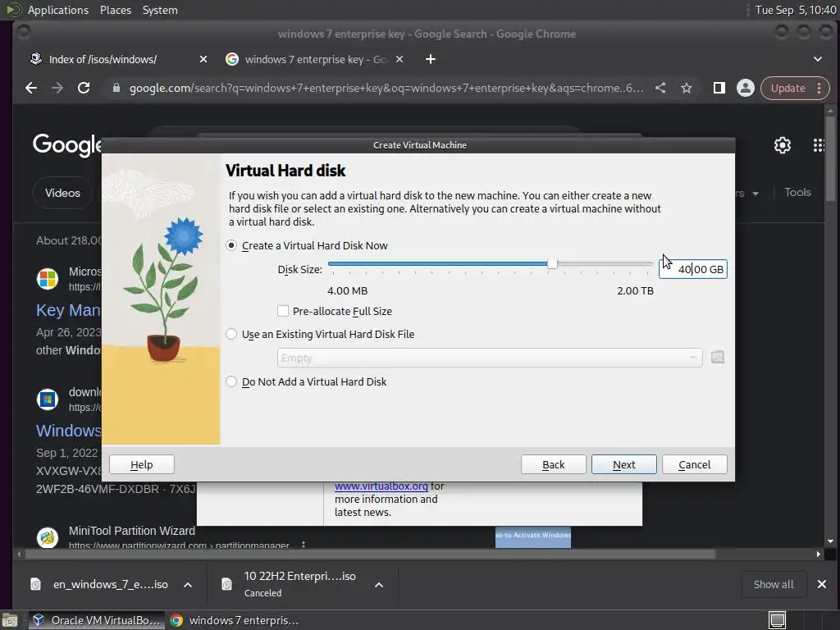Click the Chrome address bar URL
This screenshot has height=630, width=840.
point(386,88)
